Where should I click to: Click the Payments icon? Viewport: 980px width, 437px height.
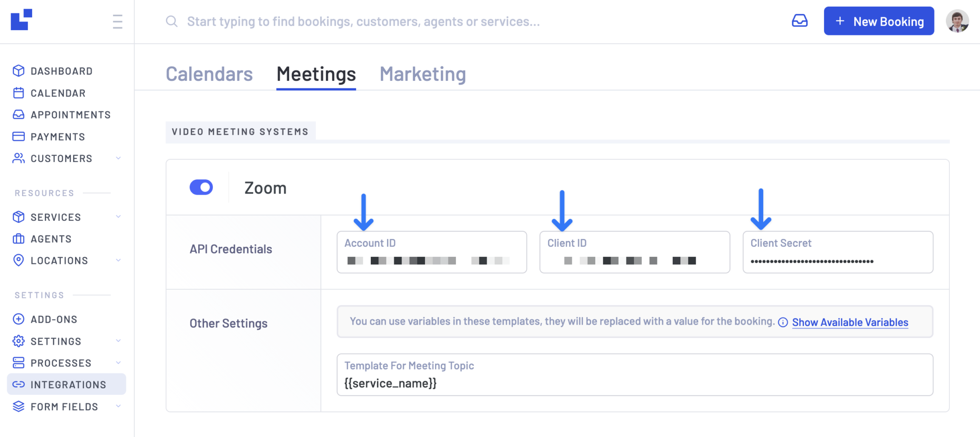click(x=18, y=136)
